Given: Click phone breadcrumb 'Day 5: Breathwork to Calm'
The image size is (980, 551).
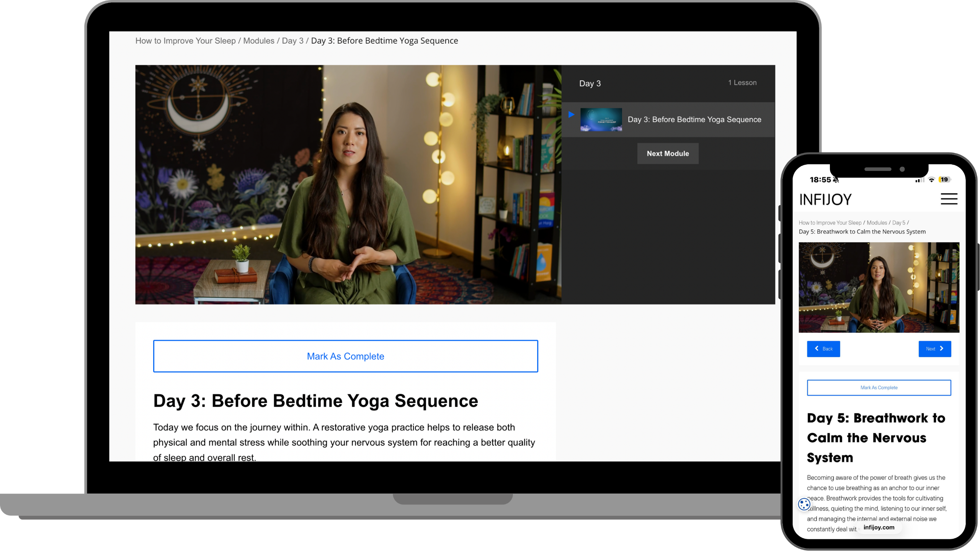Looking at the screenshot, I should 862,232.
